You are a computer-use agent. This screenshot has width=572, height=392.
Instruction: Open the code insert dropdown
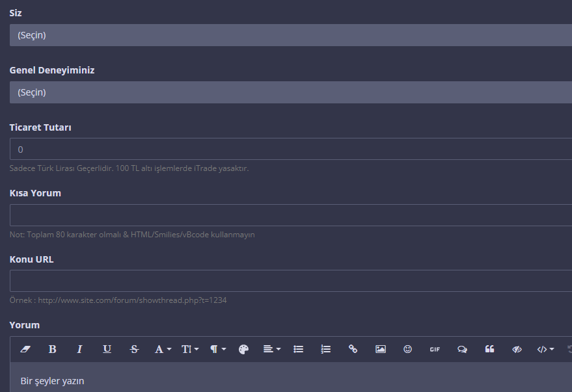tap(545, 349)
